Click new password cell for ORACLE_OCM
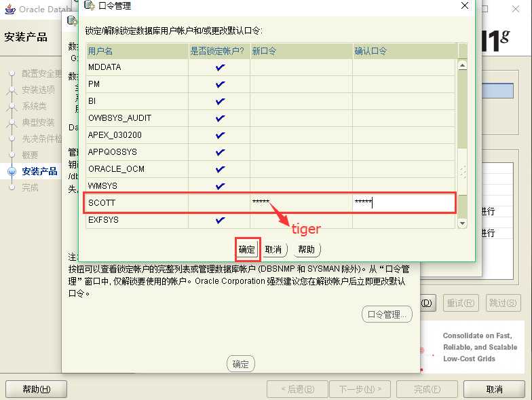The height and width of the screenshot is (400, 532). [x=301, y=169]
